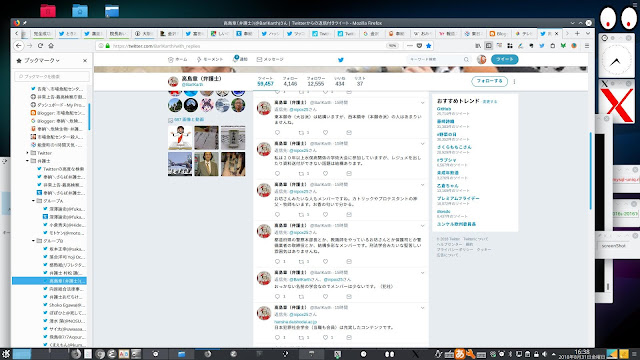Click the Twitter bird logo in header

(x=341, y=60)
